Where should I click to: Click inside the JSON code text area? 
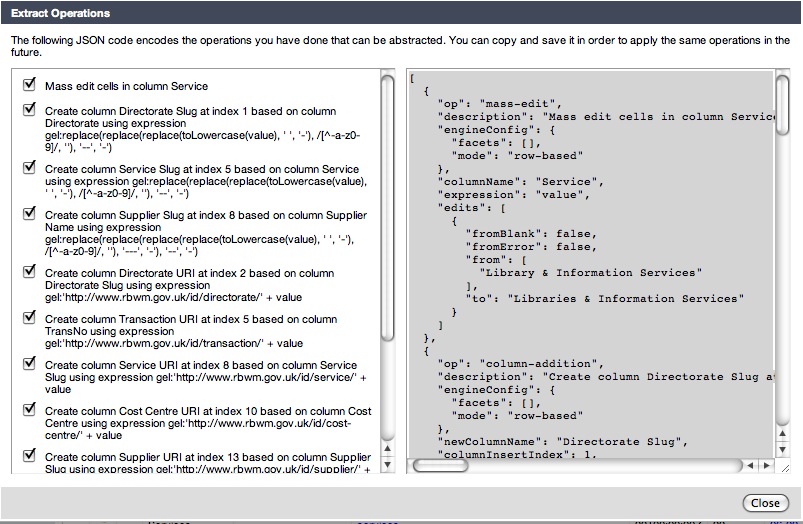coord(590,264)
